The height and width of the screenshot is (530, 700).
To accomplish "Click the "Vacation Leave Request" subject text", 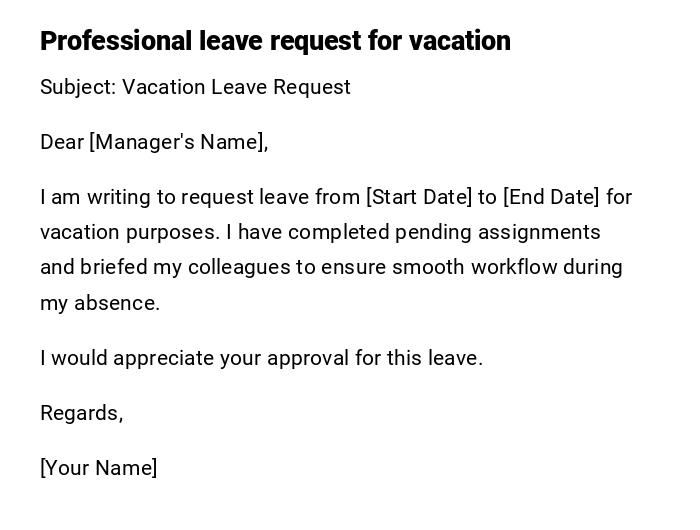I will coord(237,87).
